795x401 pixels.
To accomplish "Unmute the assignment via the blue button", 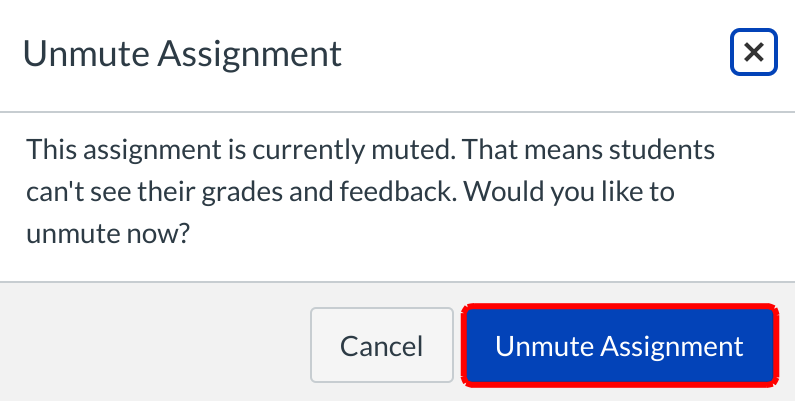I will (619, 346).
